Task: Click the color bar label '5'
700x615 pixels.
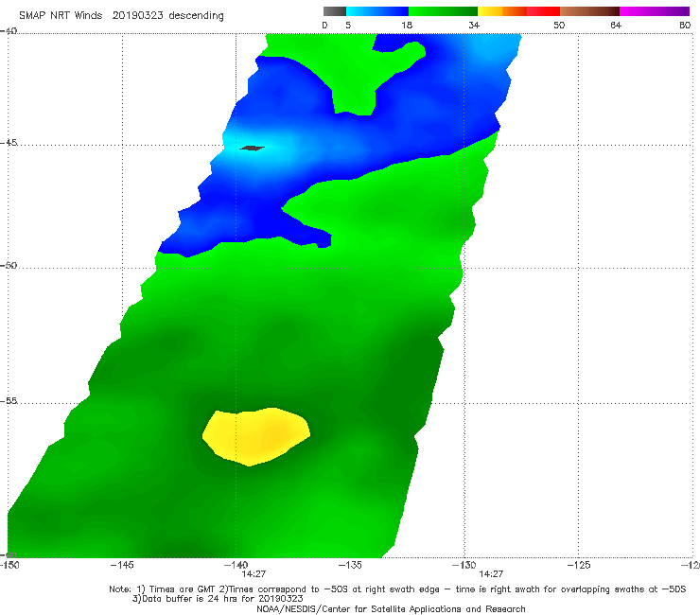Action: click(x=348, y=26)
